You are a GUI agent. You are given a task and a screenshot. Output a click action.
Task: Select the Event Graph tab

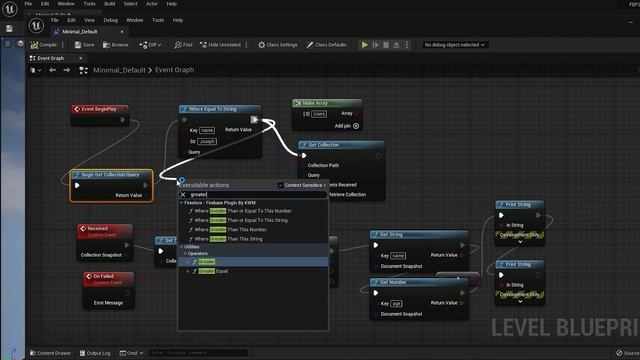click(51, 58)
